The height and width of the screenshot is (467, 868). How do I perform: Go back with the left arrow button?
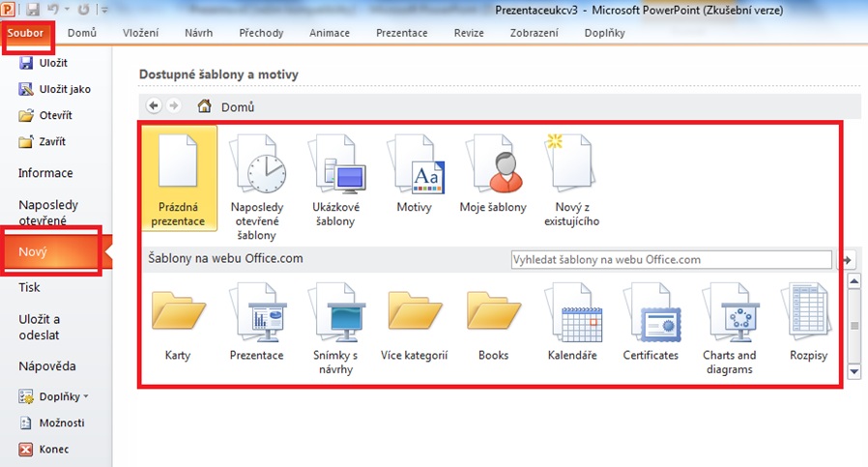coord(154,105)
